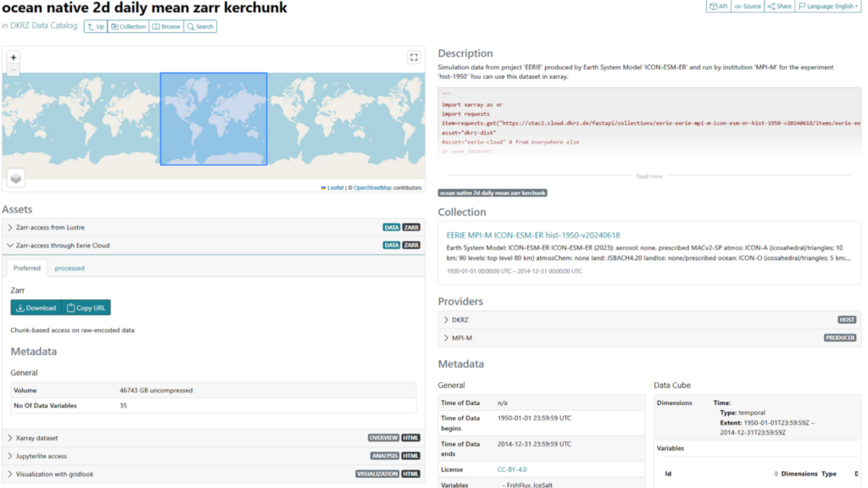Expand the Xarray dataset asset

point(36,438)
